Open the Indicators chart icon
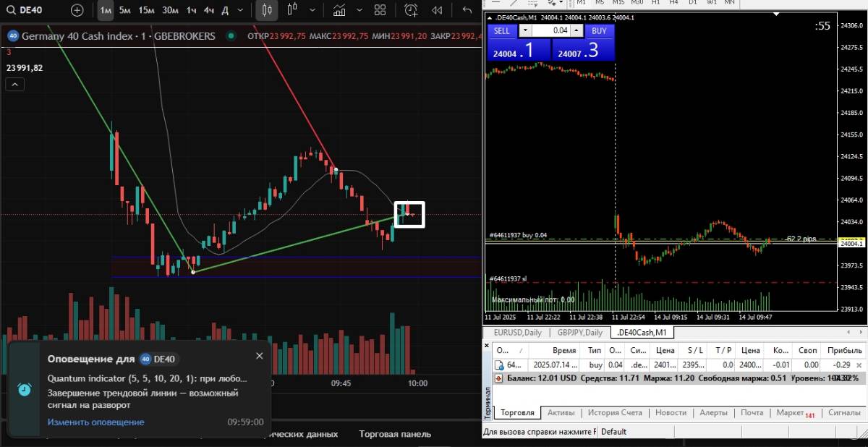The width and height of the screenshot is (868, 447). click(x=339, y=10)
